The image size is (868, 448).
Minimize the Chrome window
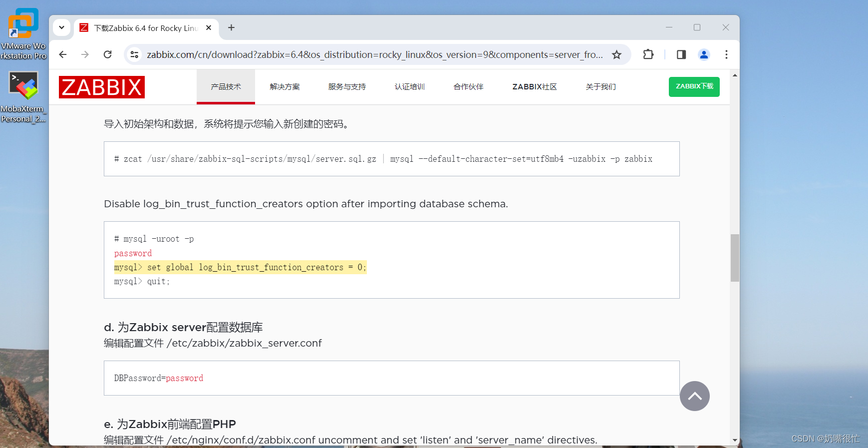pyautogui.click(x=669, y=27)
